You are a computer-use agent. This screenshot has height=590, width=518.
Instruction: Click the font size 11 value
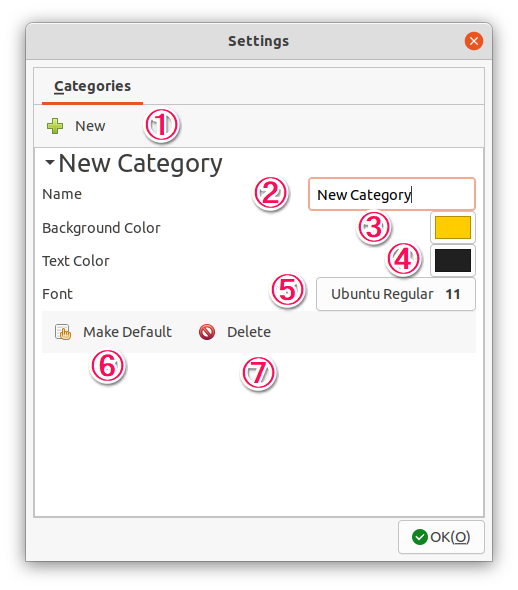pos(453,294)
